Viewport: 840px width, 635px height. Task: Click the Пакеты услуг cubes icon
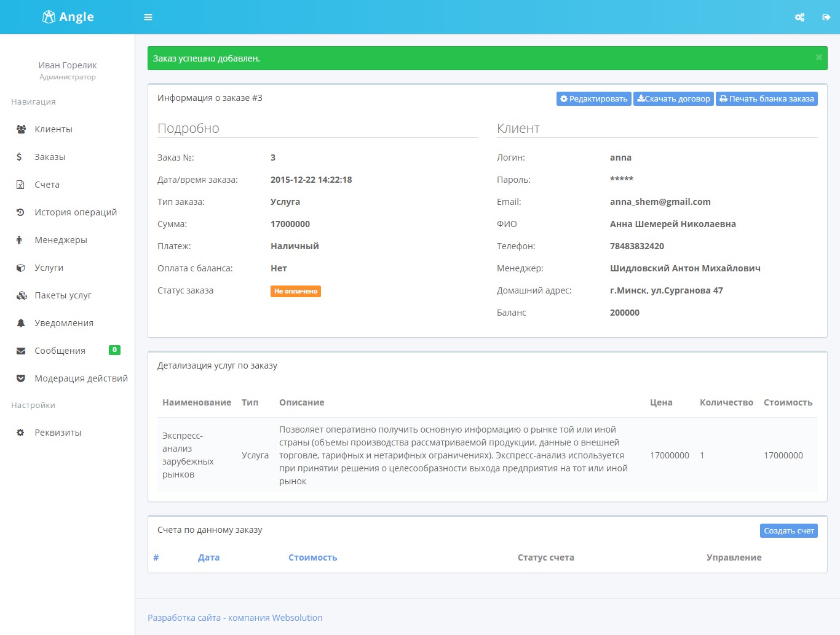(22, 295)
